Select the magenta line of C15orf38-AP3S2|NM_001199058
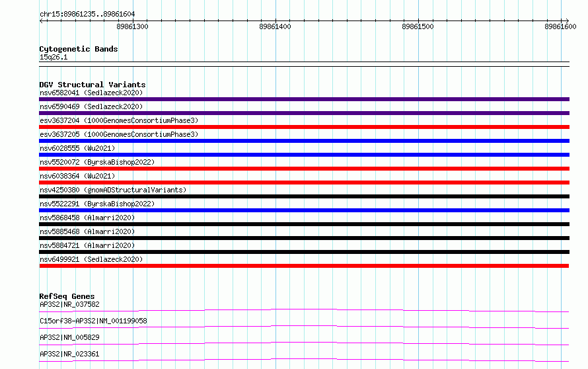Screen dimensions: 588x369 tap(304, 327)
